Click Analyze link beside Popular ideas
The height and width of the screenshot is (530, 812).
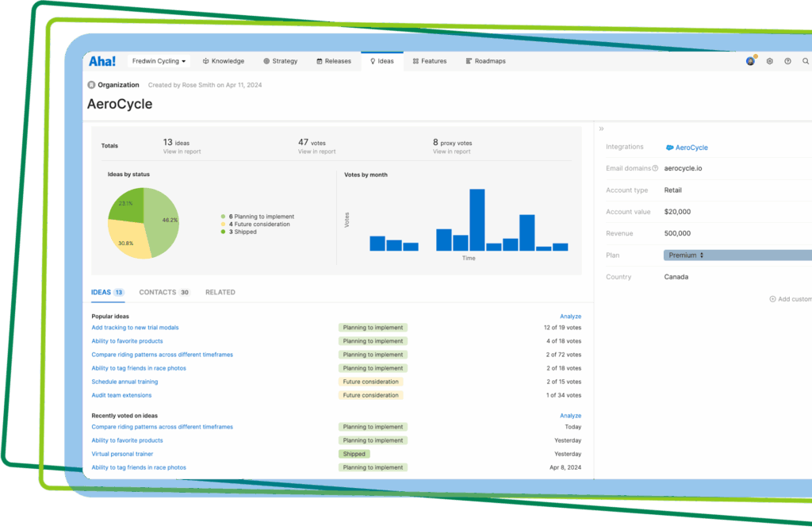pyautogui.click(x=570, y=316)
